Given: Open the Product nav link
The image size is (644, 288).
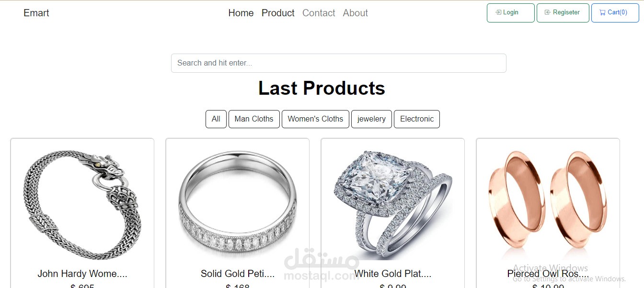Looking at the screenshot, I should [278, 13].
